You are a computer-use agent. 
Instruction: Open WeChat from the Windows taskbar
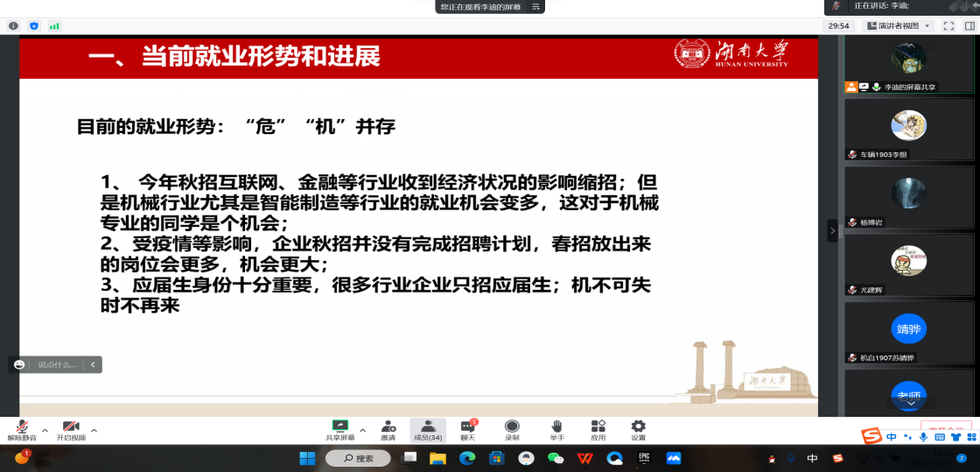tap(555, 458)
